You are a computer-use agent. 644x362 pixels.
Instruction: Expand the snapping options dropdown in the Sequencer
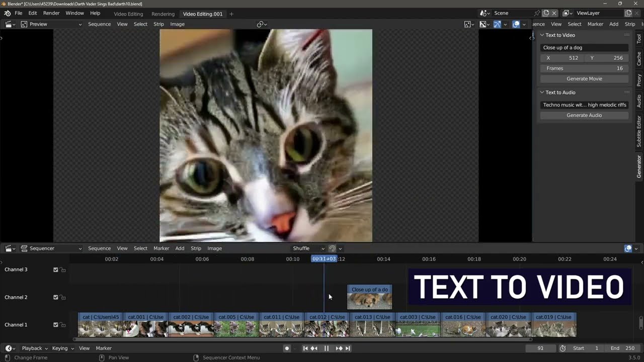(x=340, y=248)
